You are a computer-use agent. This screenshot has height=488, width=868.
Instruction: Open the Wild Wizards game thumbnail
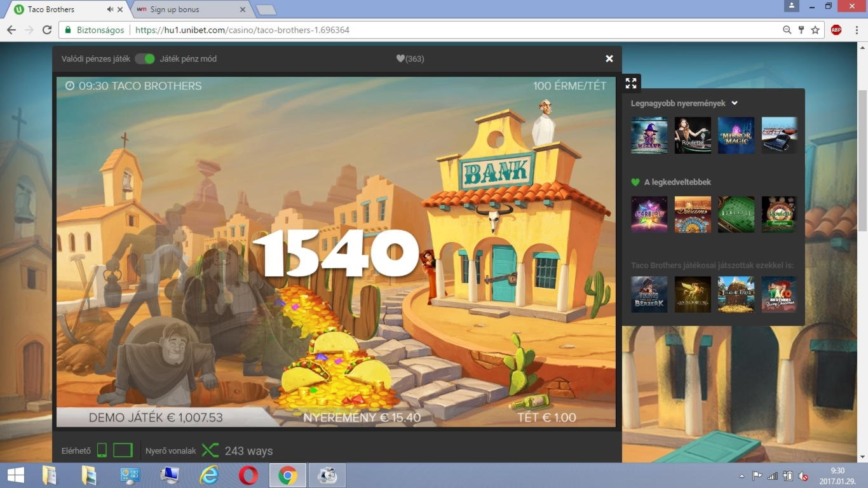(x=649, y=135)
